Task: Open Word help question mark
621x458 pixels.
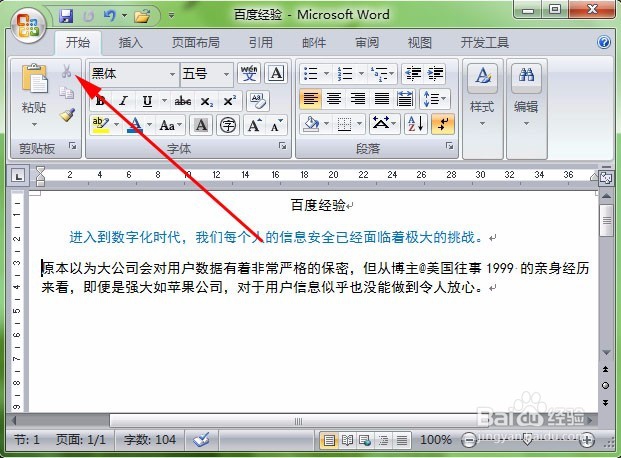Action: [604, 42]
